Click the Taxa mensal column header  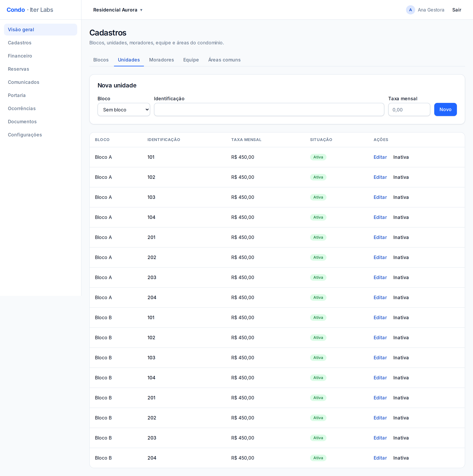point(246,140)
